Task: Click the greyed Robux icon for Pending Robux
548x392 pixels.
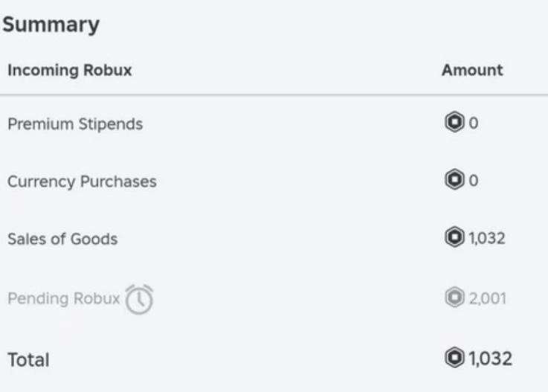Action: (454, 297)
